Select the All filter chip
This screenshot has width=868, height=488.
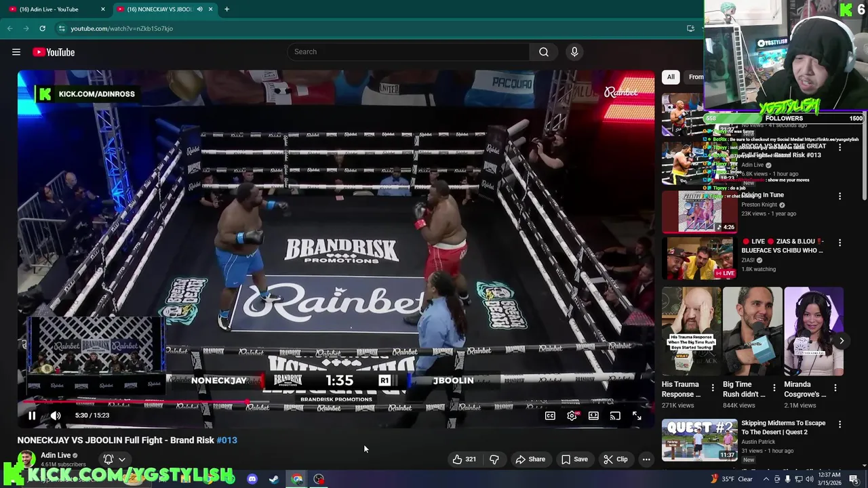click(x=671, y=77)
